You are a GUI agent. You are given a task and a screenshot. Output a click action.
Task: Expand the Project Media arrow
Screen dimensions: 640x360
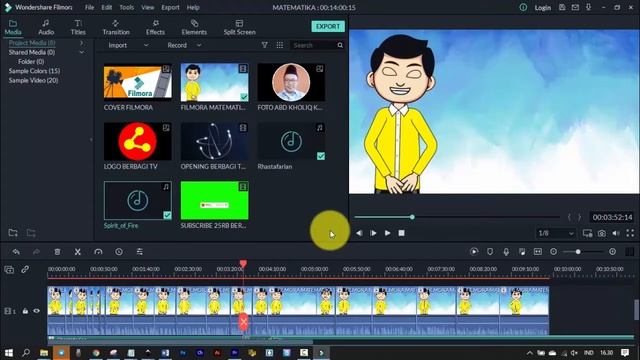click(x=81, y=43)
